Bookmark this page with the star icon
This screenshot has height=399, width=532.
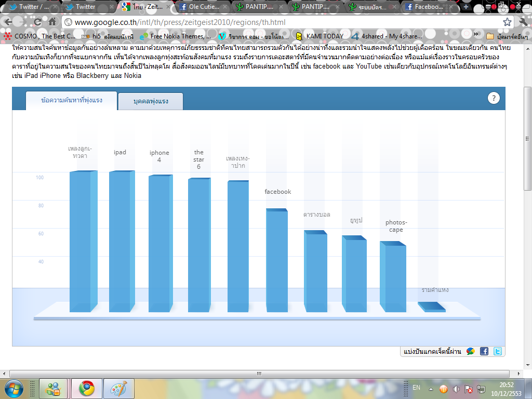507,22
